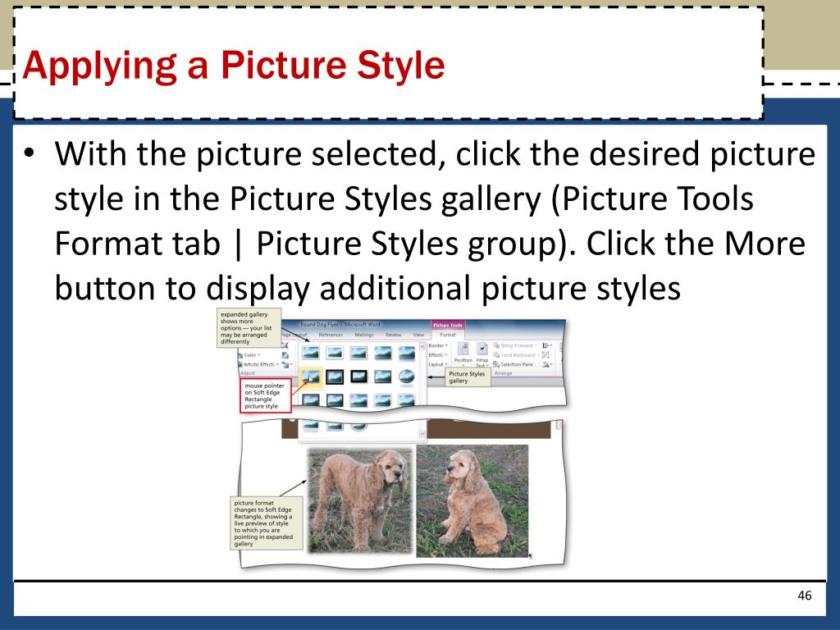Switch to the Review tab
The width and height of the screenshot is (840, 630).
point(393,335)
